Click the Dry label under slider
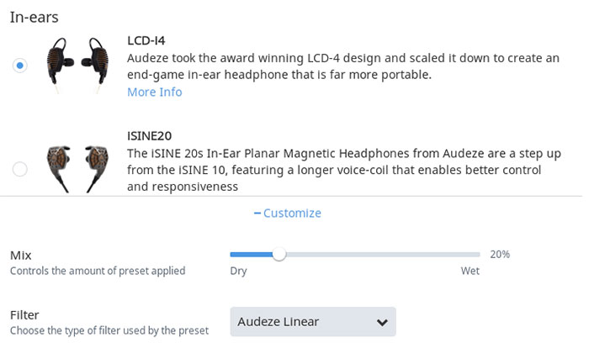589x364 pixels. (238, 271)
